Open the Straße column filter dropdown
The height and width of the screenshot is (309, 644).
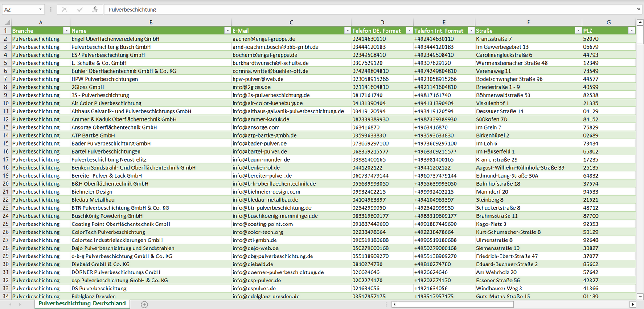[578, 31]
